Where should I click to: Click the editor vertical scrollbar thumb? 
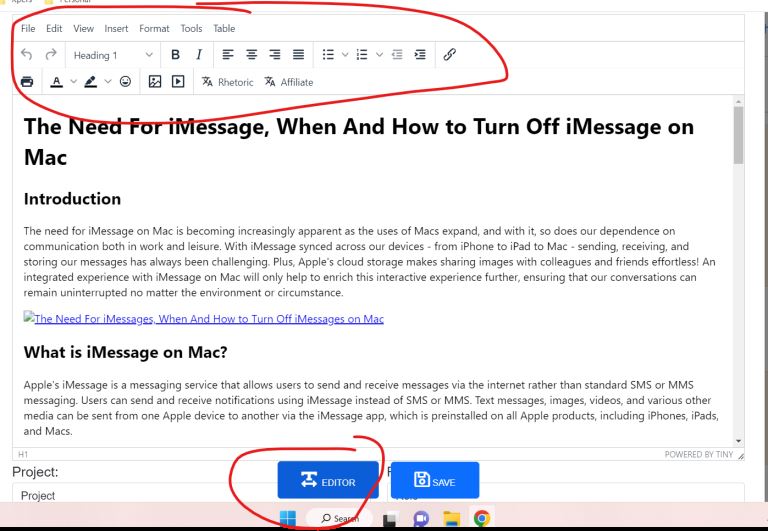(738, 135)
